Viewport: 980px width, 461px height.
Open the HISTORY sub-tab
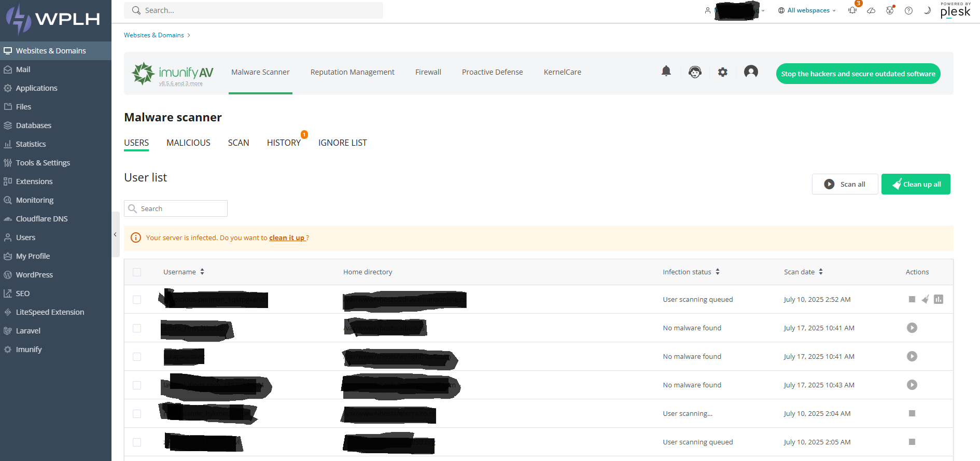click(x=284, y=143)
